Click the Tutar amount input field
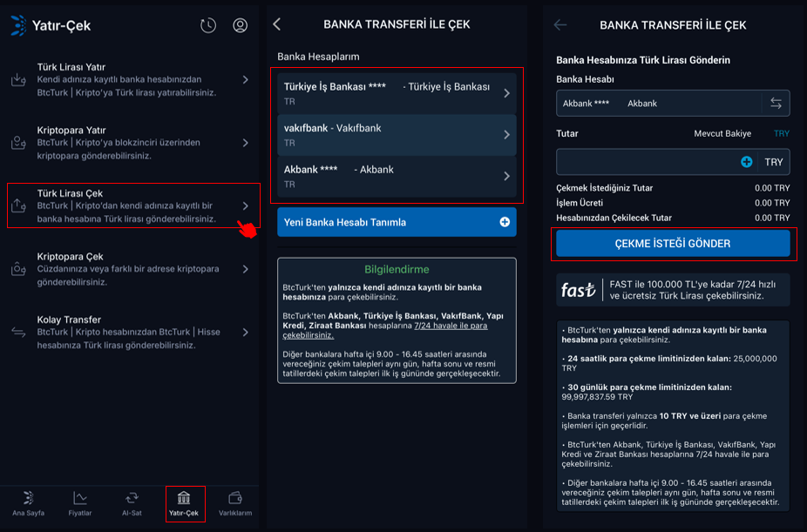The image size is (807, 532). click(645, 162)
